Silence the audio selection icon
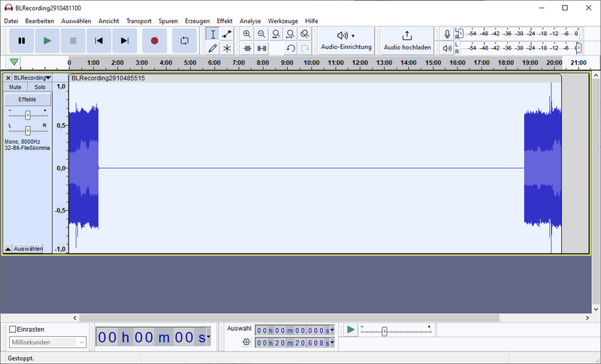 261,48
